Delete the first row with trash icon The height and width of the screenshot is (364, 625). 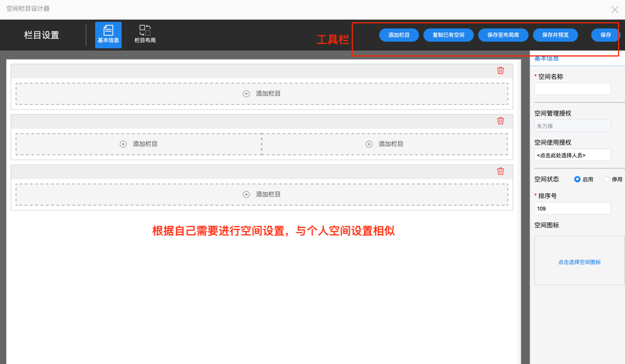[x=500, y=70]
